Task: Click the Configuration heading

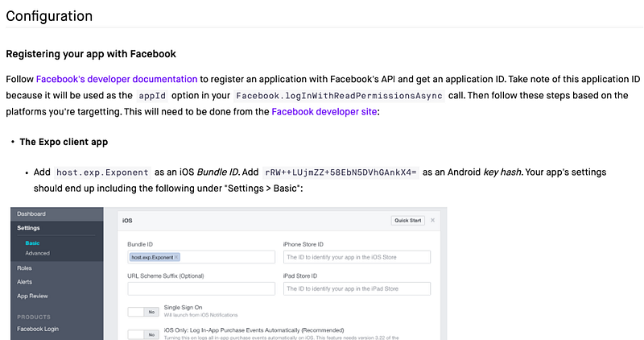Action: [49, 16]
